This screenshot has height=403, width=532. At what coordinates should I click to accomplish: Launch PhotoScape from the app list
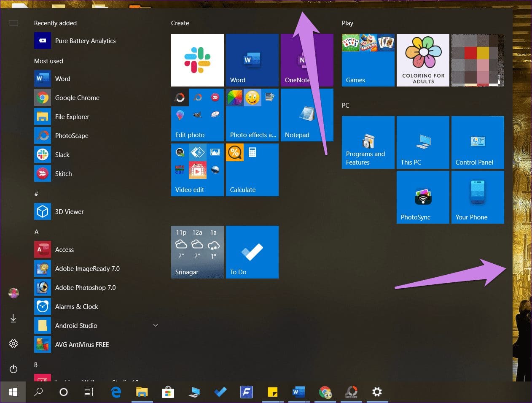97,136
